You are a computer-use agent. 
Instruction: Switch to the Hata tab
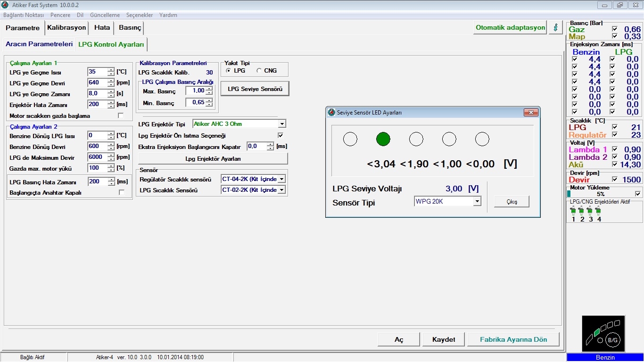click(x=102, y=28)
